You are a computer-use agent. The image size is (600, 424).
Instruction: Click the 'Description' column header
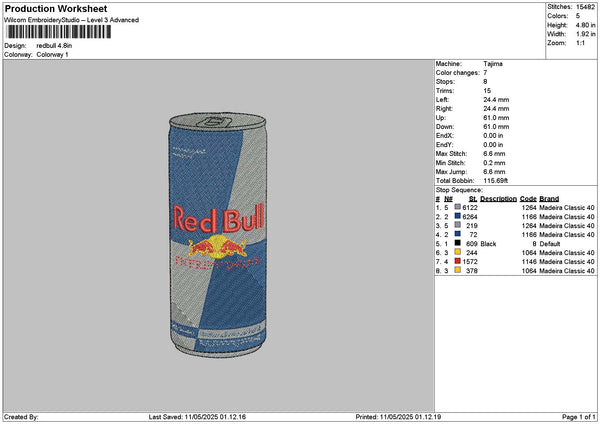pos(498,199)
